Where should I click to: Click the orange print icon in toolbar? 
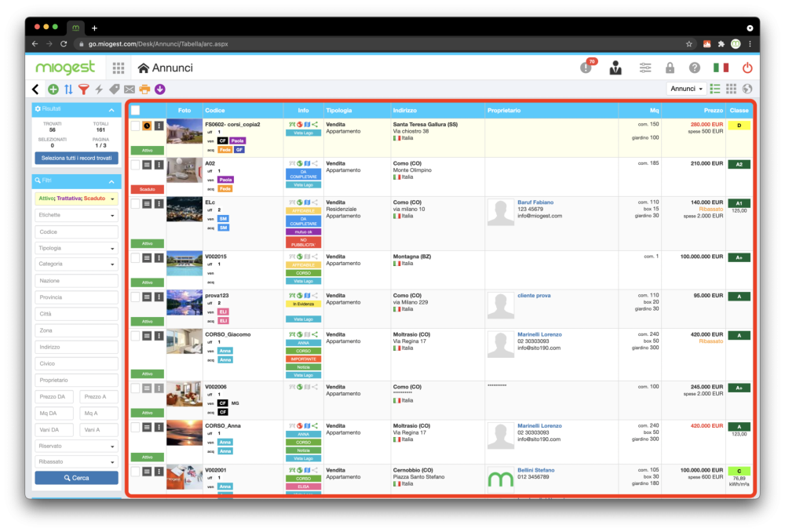click(x=144, y=89)
